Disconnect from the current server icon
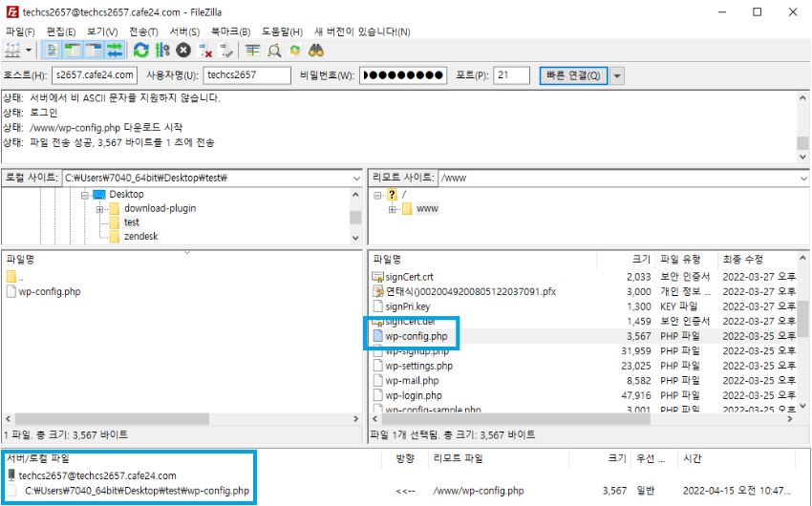812x506 pixels. 205,51
